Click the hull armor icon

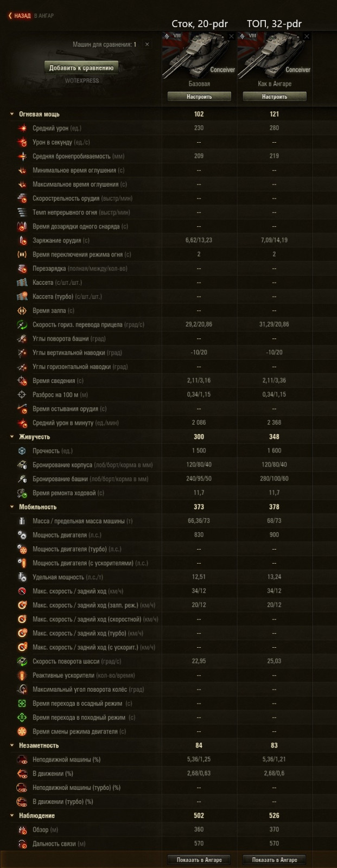[22, 465]
